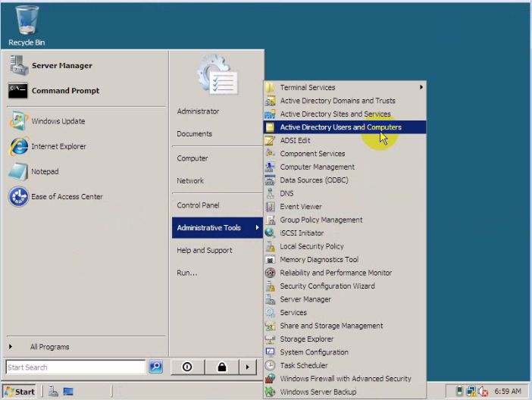Viewport: 532px width, 400px height.
Task: Click Show Desktop quick launch icon
Action: coord(68,392)
